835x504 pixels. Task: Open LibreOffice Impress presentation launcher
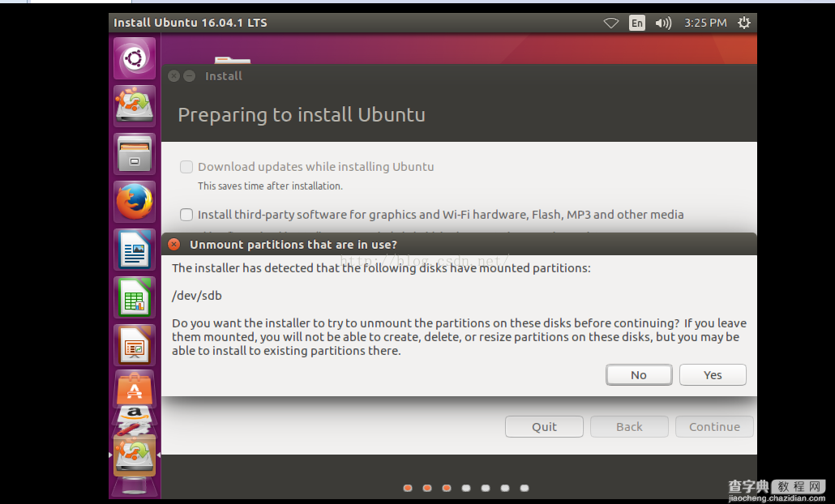(x=135, y=345)
